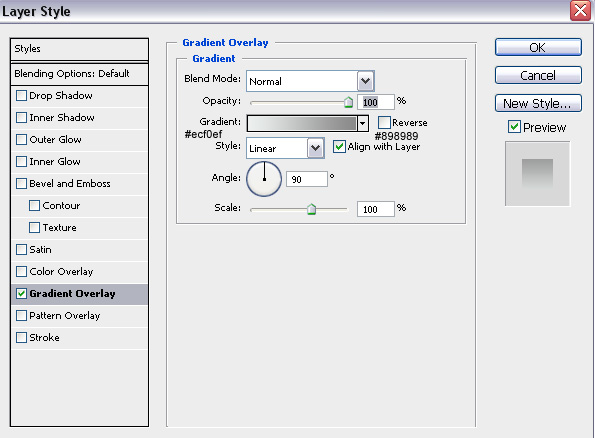595x438 pixels.
Task: Open the Satin settings label
Action: (40, 249)
